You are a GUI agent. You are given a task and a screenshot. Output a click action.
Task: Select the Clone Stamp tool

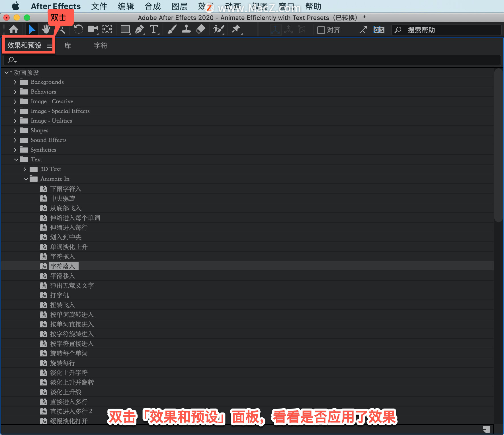[186, 29]
